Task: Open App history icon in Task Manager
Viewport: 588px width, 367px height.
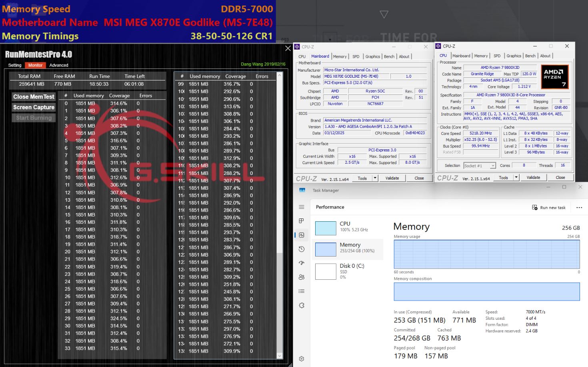Action: [x=302, y=249]
